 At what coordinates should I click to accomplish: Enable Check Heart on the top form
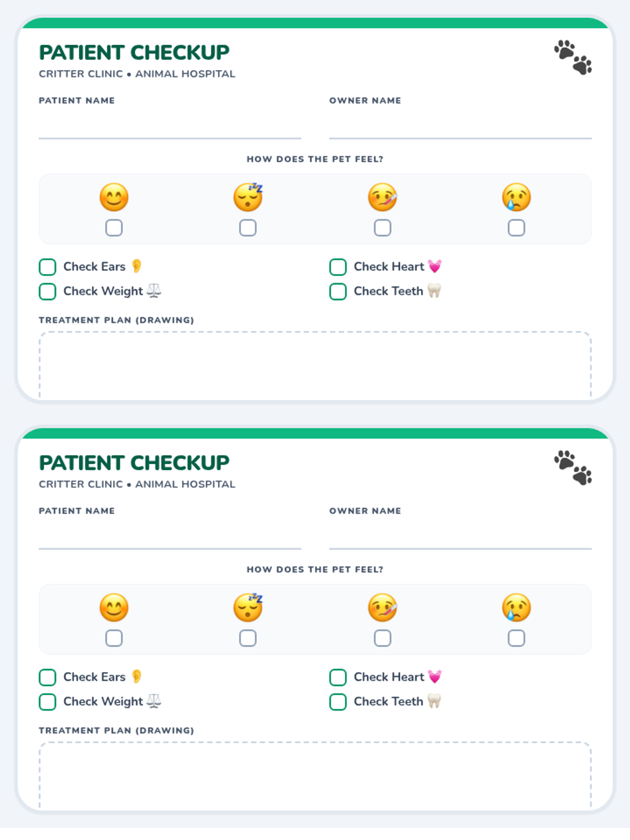338,267
